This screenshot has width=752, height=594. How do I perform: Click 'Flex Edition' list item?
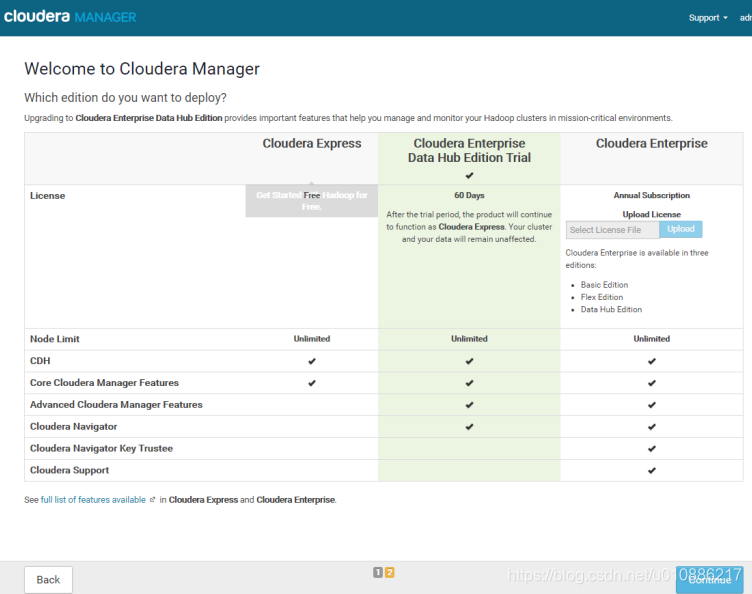(x=602, y=297)
